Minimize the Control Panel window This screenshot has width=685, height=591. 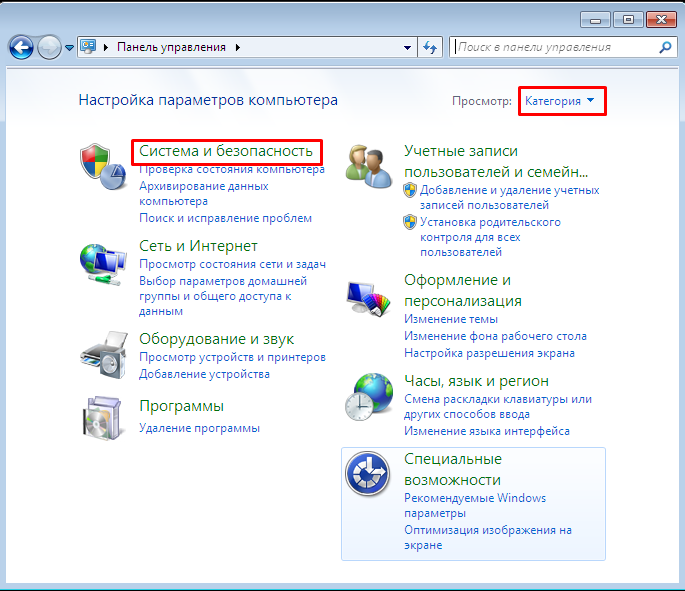pos(595,20)
